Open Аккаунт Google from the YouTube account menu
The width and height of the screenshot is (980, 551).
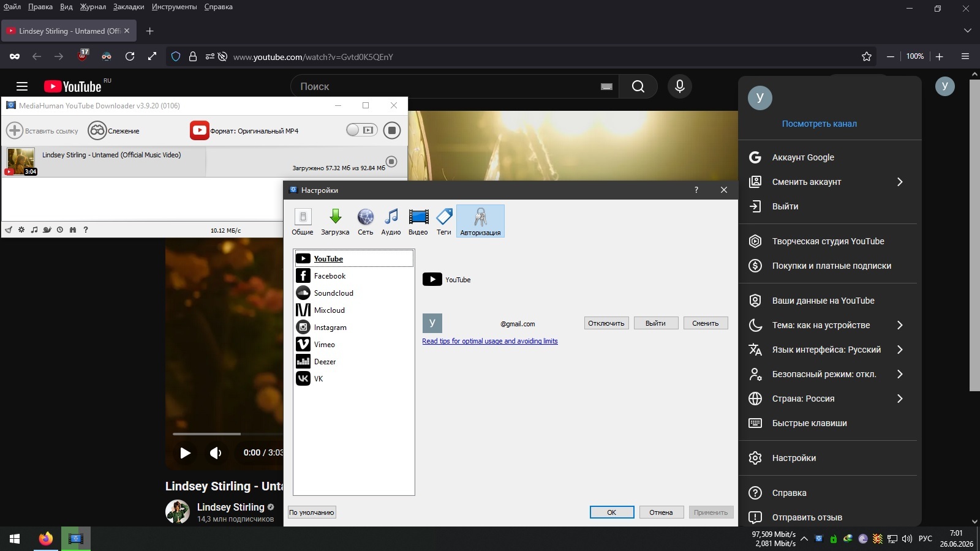coord(827,157)
